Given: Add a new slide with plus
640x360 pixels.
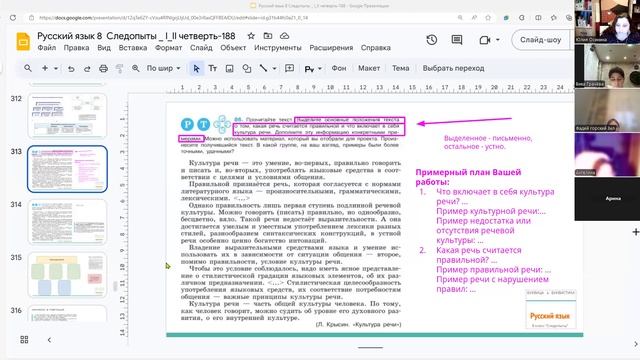Looking at the screenshot, I should [45, 68].
